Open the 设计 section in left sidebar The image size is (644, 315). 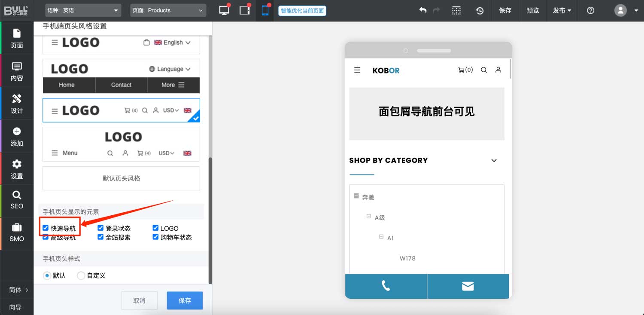click(17, 104)
